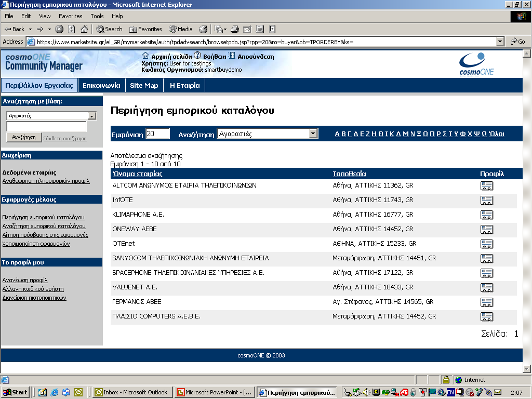Expand the sidebar Αγοραστές dropdown
The height and width of the screenshot is (399, 532).
coord(91,116)
